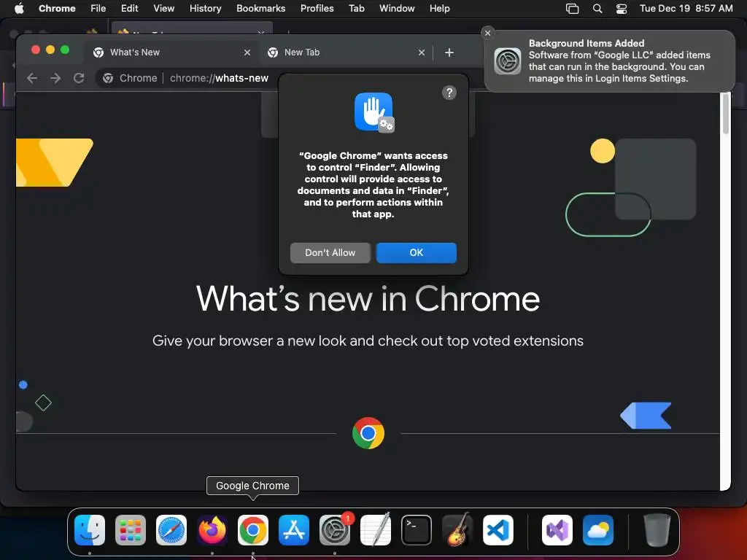Open the File menu
This screenshot has width=747, height=560.
[98, 9]
